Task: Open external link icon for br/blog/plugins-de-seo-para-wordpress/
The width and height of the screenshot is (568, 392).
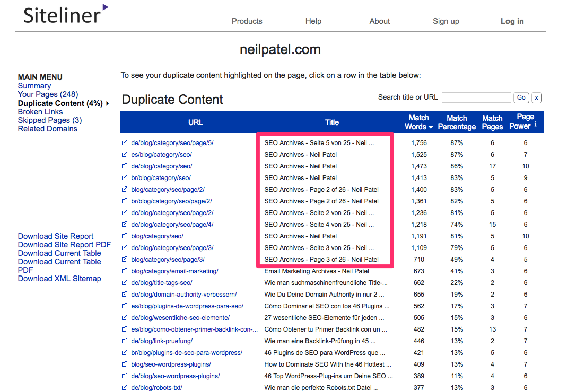Action: pyautogui.click(x=124, y=353)
